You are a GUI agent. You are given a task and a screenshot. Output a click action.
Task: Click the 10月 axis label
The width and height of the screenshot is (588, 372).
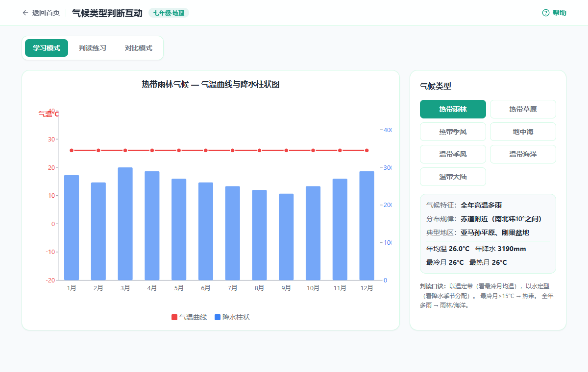[x=313, y=288]
